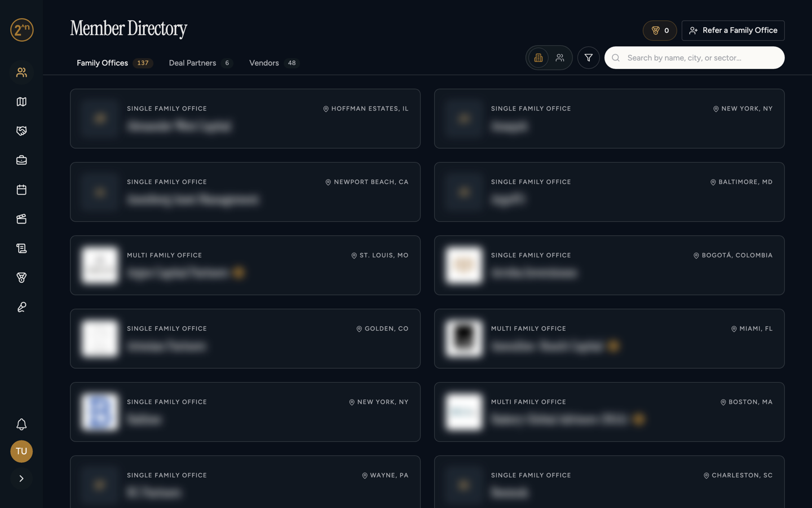The image size is (812, 508).
Task: Click the search magnifier icon
Action: coord(616,58)
